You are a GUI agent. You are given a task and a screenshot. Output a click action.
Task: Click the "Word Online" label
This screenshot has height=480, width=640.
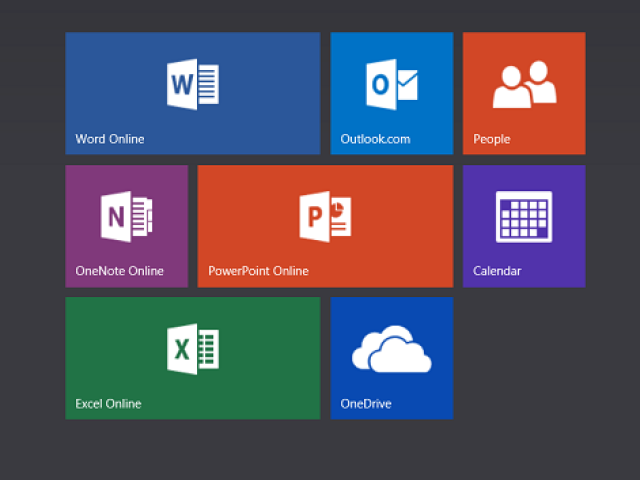110,139
